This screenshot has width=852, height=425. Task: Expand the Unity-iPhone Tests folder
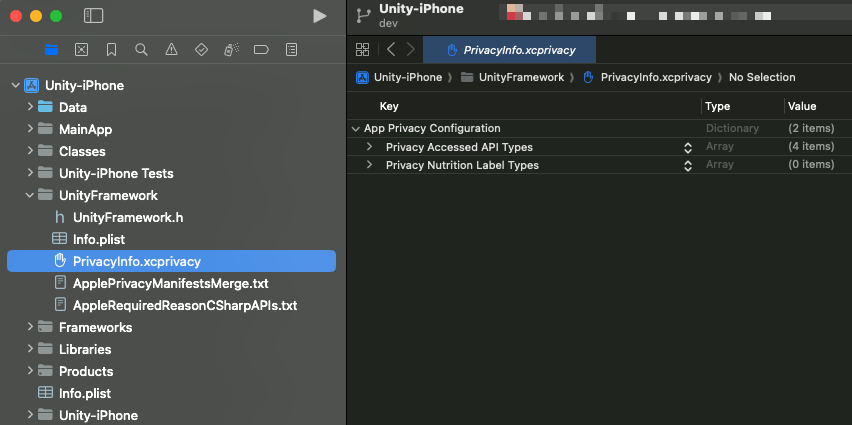[x=30, y=173]
